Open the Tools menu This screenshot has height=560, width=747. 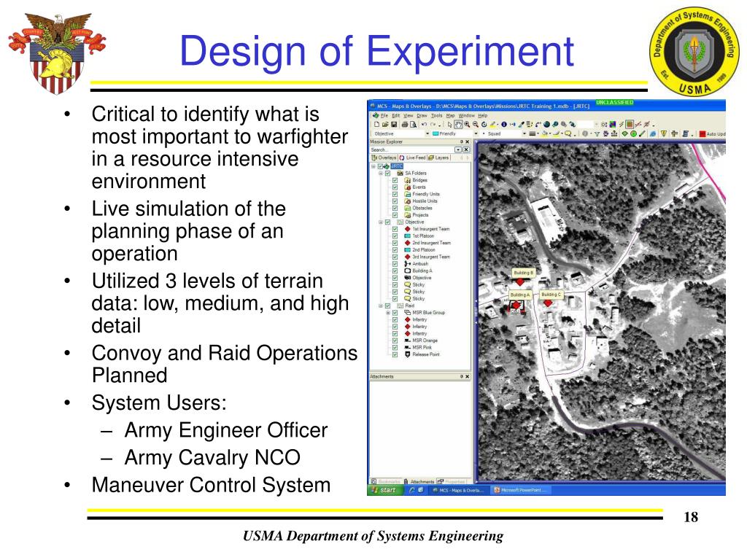(x=437, y=115)
